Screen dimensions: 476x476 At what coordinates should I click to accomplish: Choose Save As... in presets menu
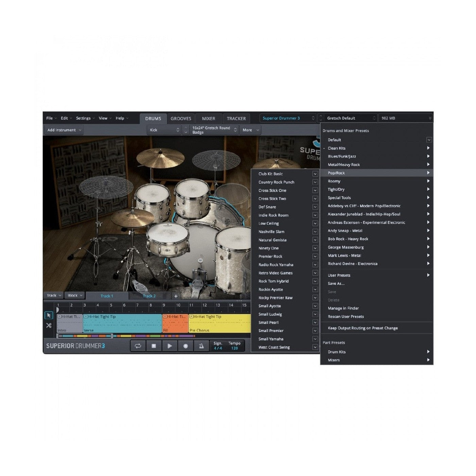point(377,284)
